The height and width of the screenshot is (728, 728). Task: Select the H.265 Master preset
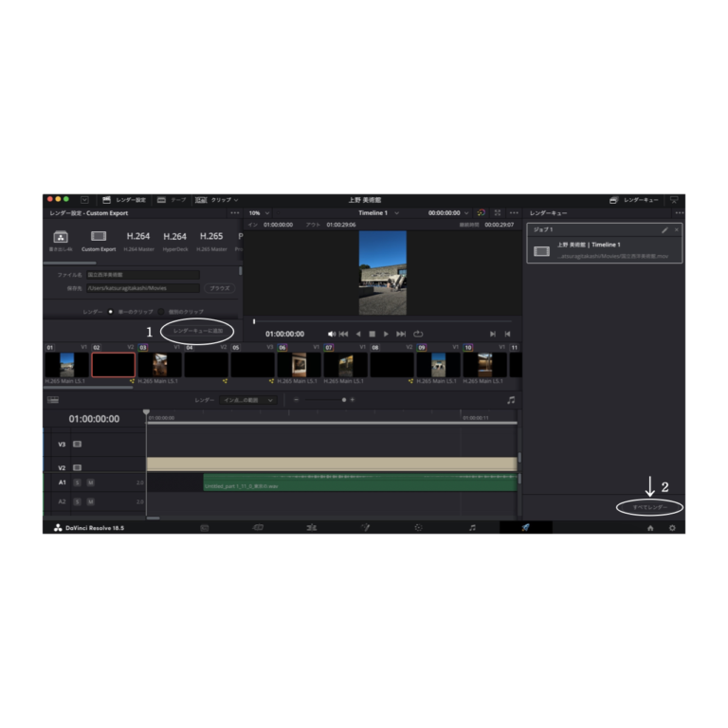click(x=211, y=241)
